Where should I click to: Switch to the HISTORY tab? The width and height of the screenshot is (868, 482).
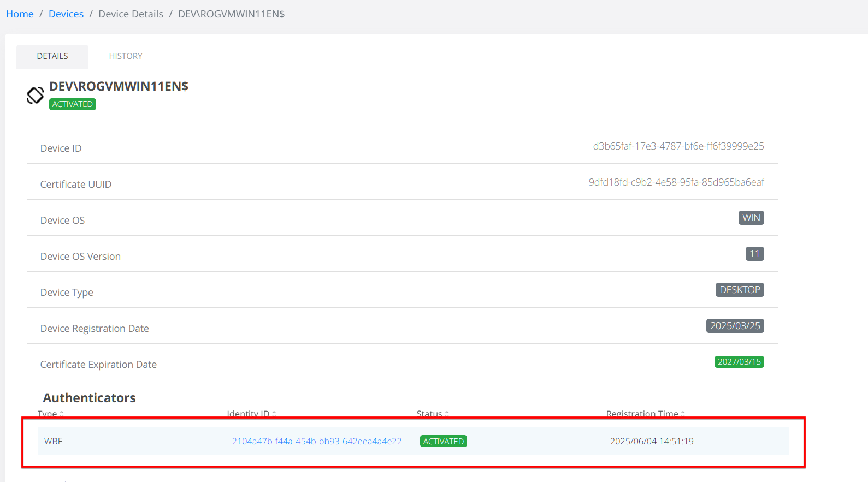click(125, 56)
